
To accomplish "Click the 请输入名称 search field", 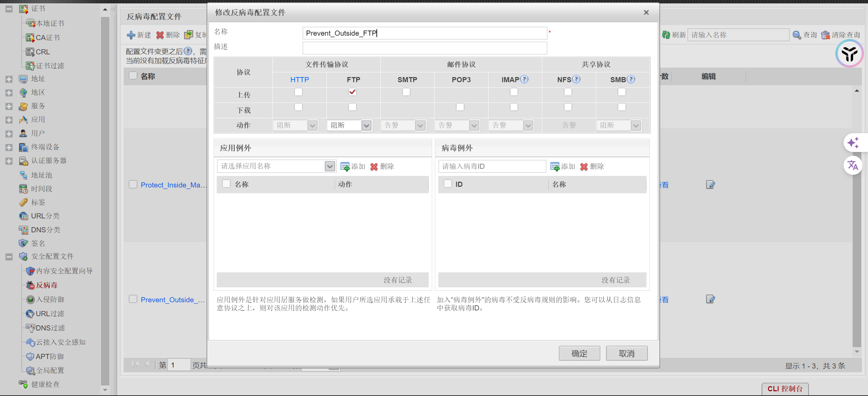I will pos(738,35).
